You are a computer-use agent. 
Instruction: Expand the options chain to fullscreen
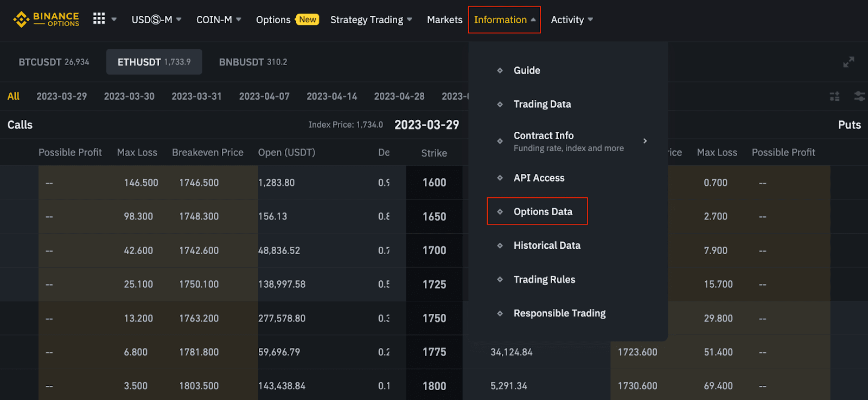[848, 62]
